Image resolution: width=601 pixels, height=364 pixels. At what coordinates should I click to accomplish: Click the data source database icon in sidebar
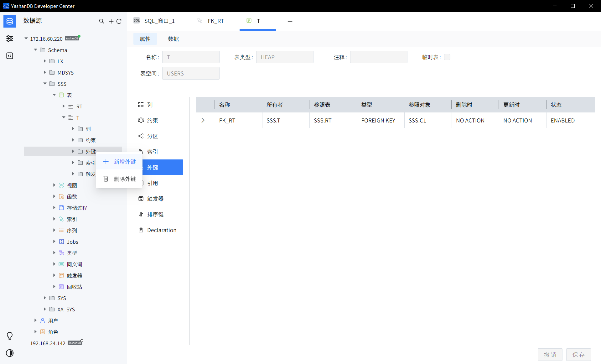click(10, 21)
